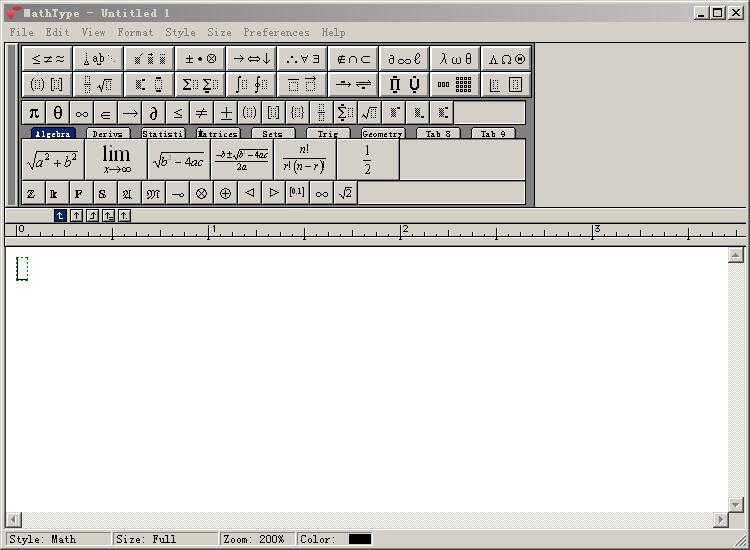Switch to the Statistics tab

click(x=163, y=134)
